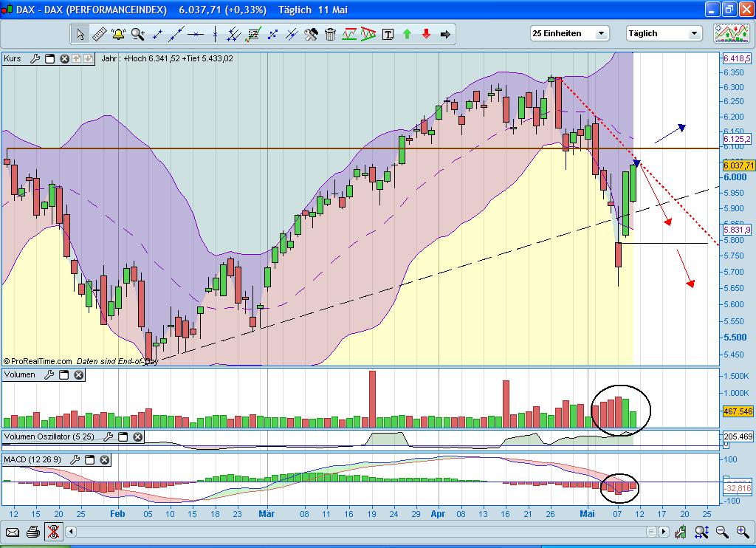Screen dimensions: 756x548
Task: Enable triangle pattern detection tool
Action: tap(368, 34)
